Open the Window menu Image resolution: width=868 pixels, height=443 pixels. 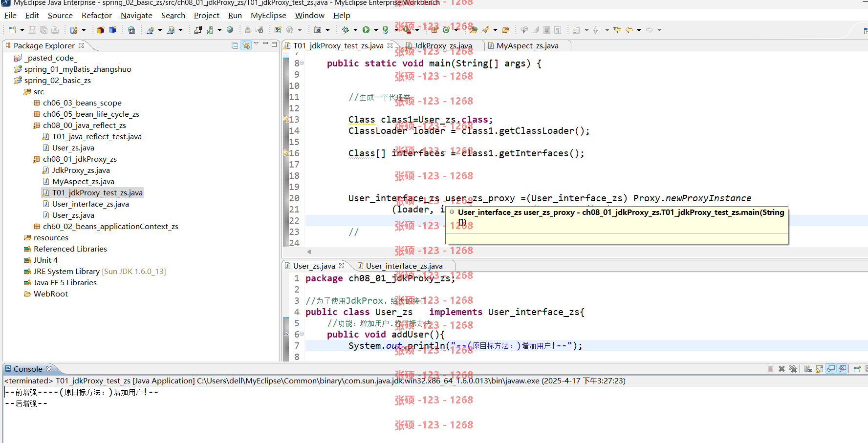pyautogui.click(x=310, y=16)
